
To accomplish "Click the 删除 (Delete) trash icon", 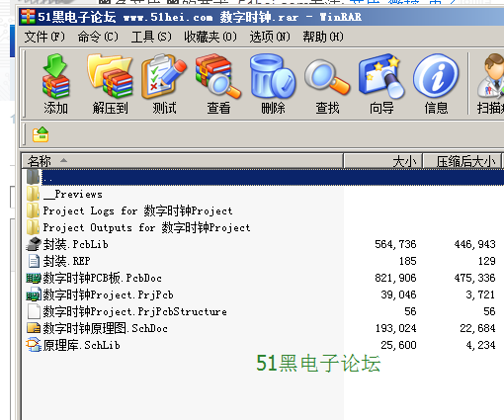I will (x=273, y=84).
